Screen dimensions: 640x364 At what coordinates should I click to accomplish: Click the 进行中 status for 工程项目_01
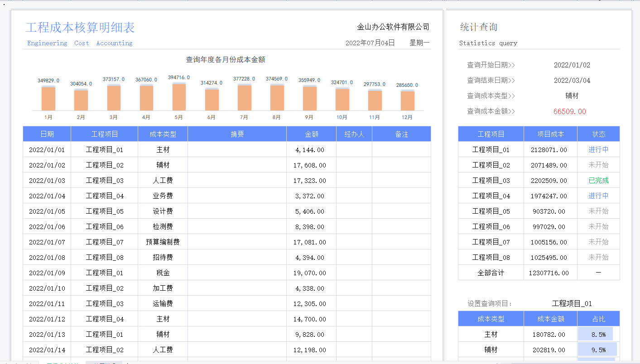[x=598, y=149]
